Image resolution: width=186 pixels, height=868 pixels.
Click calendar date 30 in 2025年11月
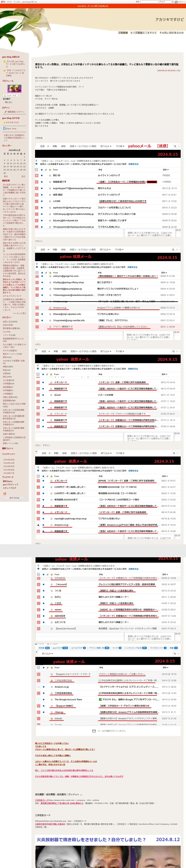(4, 173)
